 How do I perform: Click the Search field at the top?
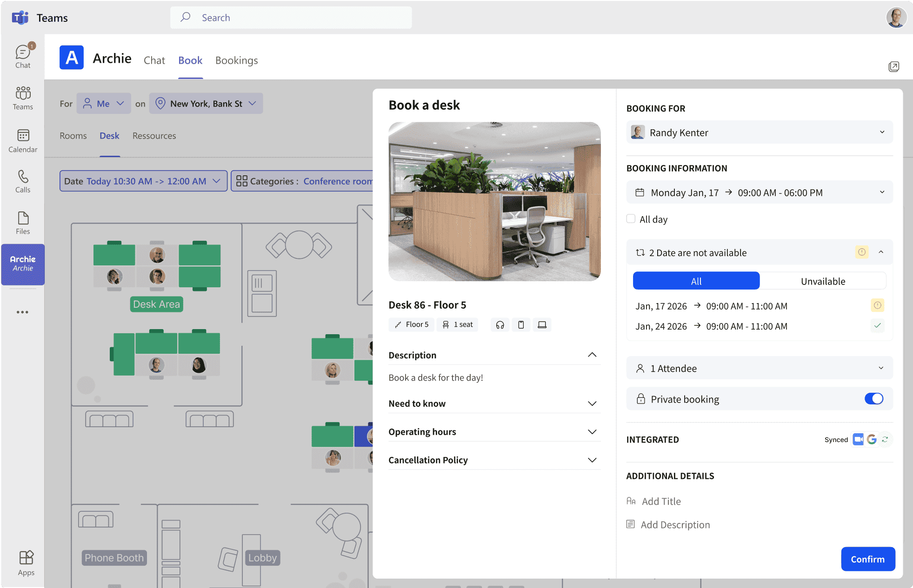click(291, 17)
